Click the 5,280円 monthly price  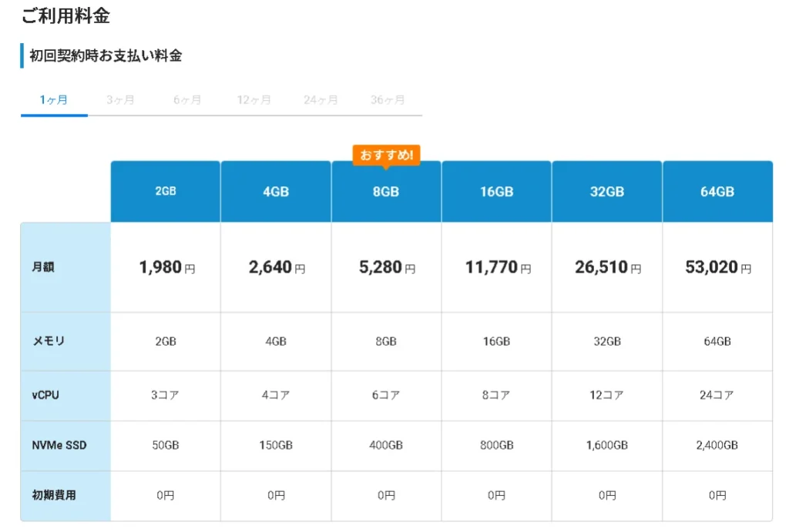[388, 267]
